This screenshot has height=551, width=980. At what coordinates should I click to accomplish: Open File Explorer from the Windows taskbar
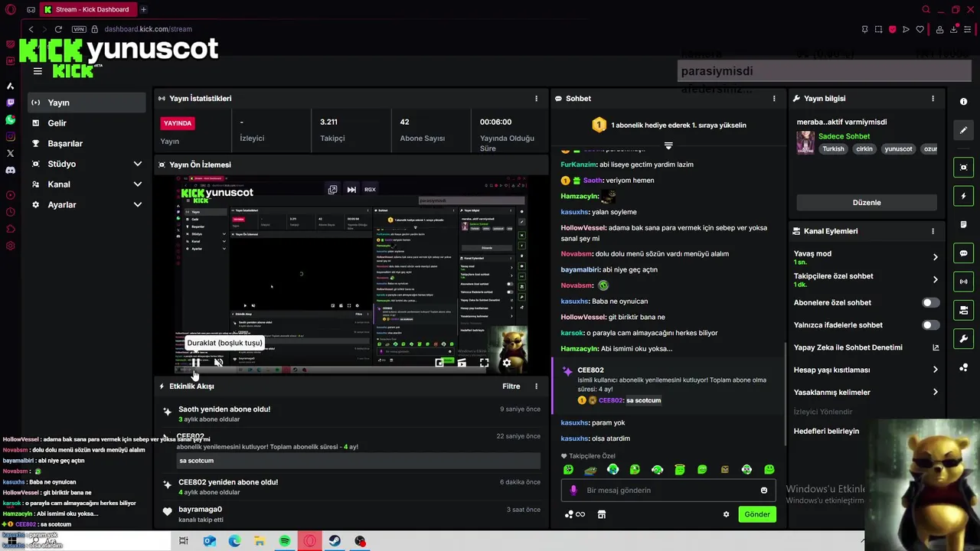coord(260,541)
